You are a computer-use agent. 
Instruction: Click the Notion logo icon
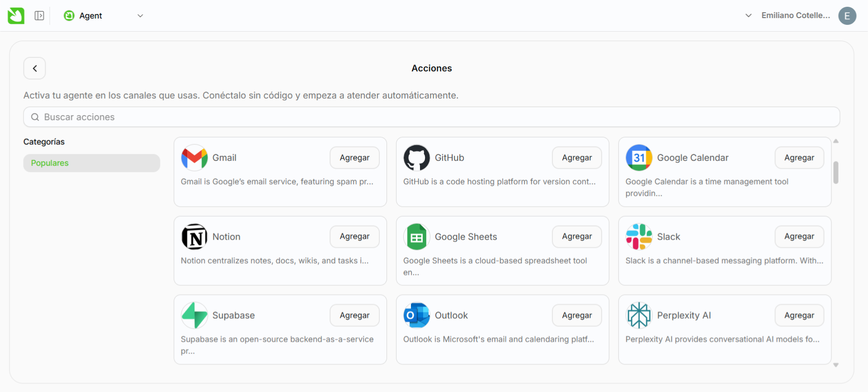point(194,237)
